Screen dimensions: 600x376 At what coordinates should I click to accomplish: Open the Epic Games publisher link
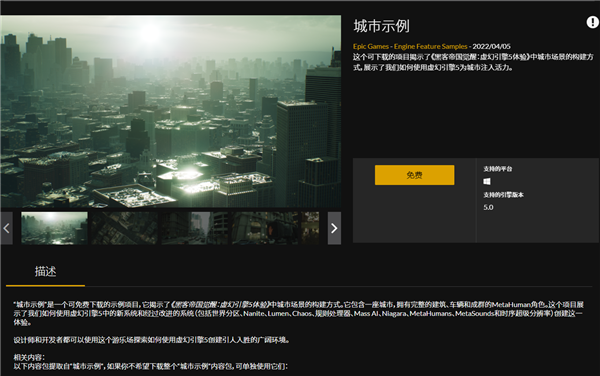coord(371,46)
